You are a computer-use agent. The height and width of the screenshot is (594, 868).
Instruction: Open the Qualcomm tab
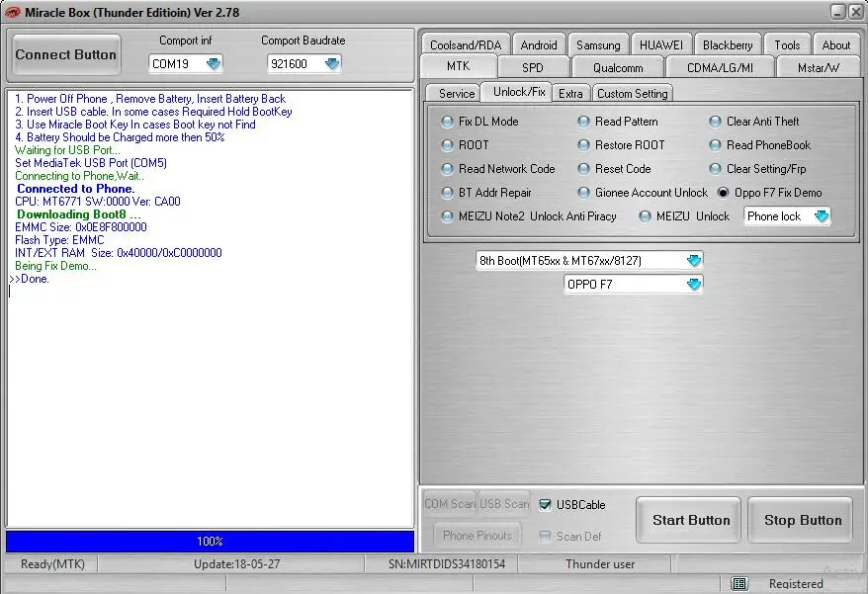click(x=618, y=67)
